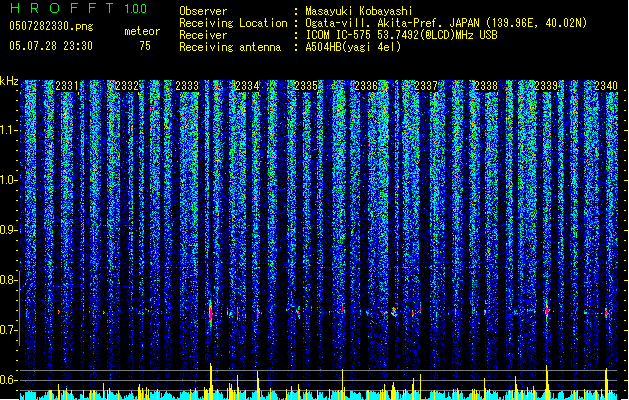This screenshot has width=629, height=400.
Task: Click the meteor count value 75
Action: 145,46
